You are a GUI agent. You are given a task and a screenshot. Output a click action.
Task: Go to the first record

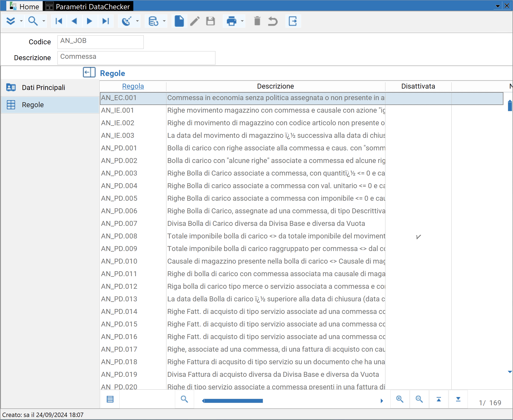[59, 21]
